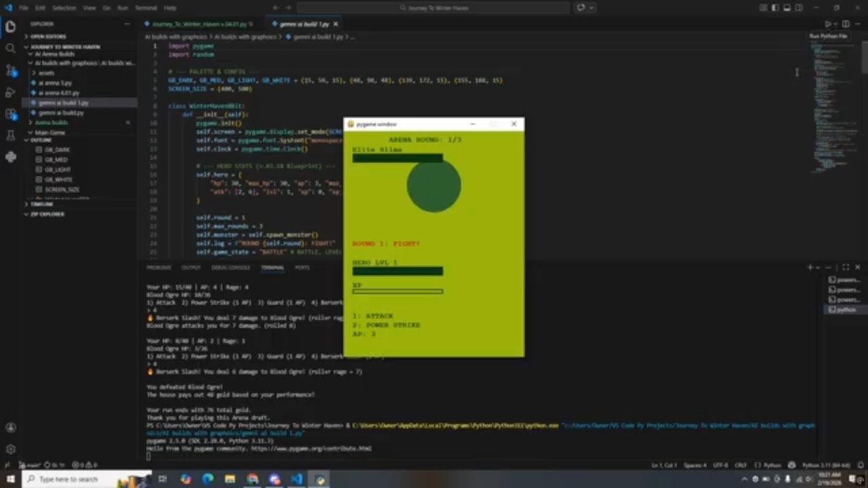Open the Windows Start menu
Image resolution: width=868 pixels, height=488 pixels.
point(9,479)
